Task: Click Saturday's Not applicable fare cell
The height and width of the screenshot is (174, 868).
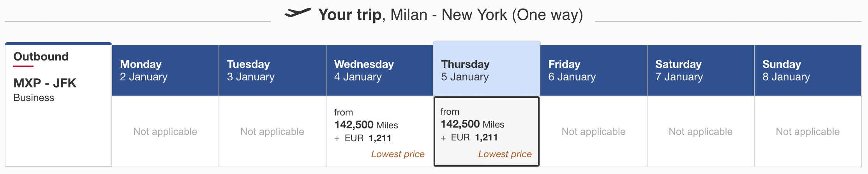Action: click(700, 131)
